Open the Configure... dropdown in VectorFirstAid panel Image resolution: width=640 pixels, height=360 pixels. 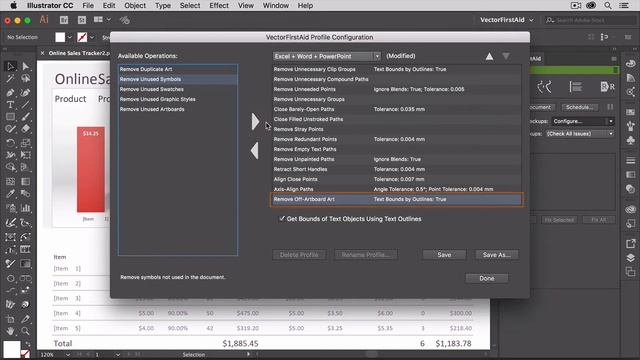click(583, 121)
